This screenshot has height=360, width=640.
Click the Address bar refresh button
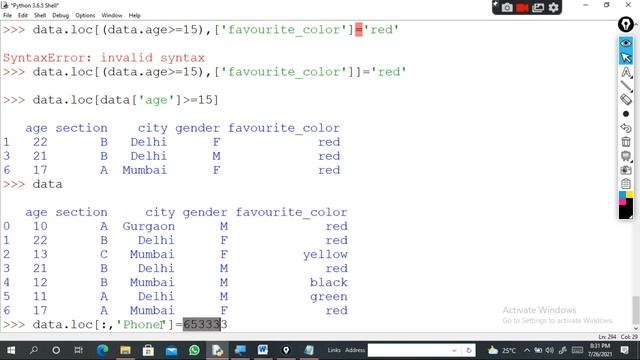[469, 350]
